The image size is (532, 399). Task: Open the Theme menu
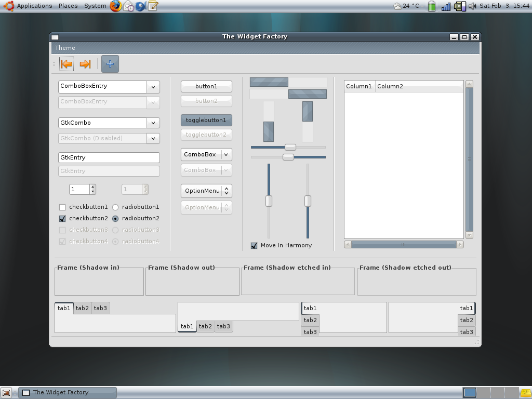click(x=65, y=48)
